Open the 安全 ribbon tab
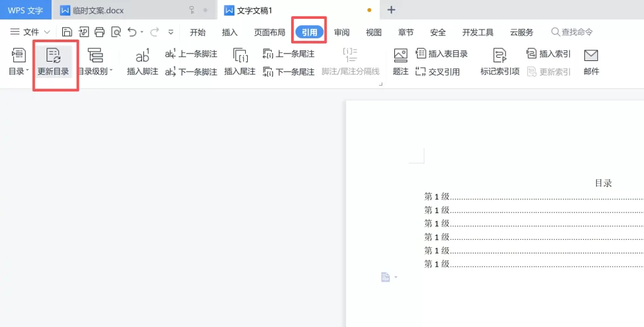This screenshot has height=327, width=644. tap(438, 33)
